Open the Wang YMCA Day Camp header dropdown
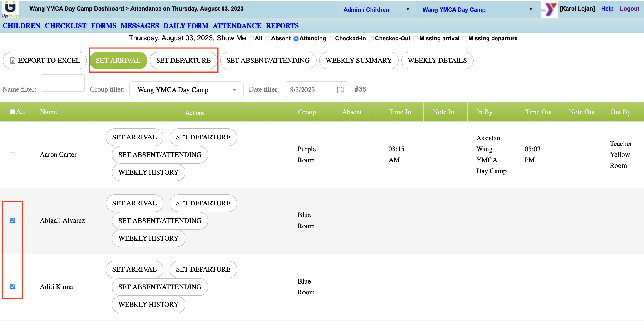 click(x=477, y=9)
